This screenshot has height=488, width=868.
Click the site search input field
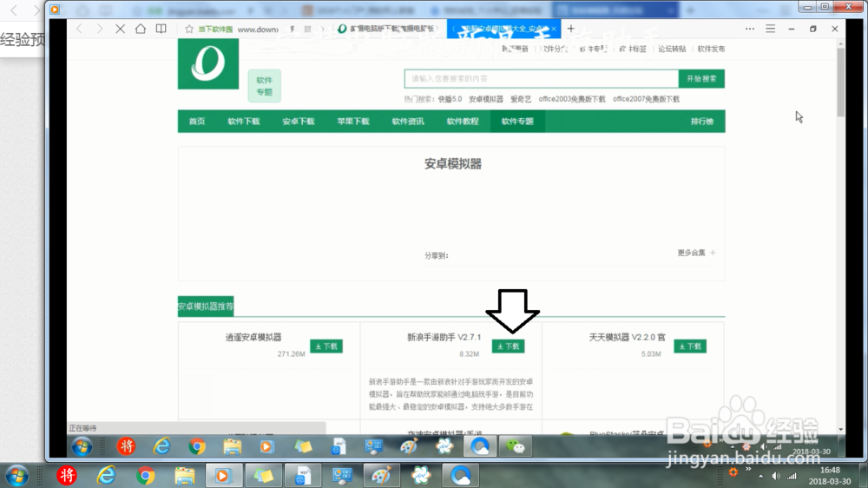542,79
